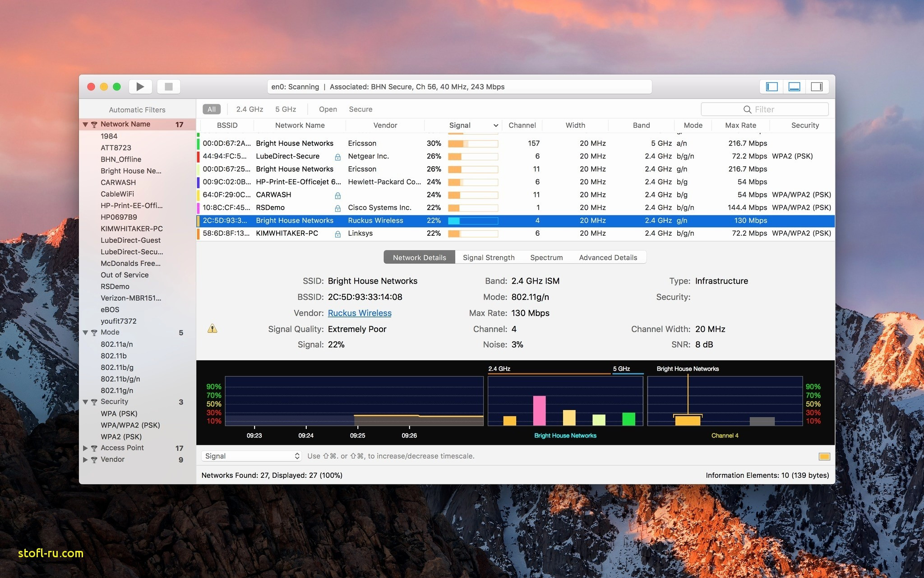Image resolution: width=924 pixels, height=578 pixels.
Task: Expand the Mode filter group
Action: pyautogui.click(x=85, y=332)
